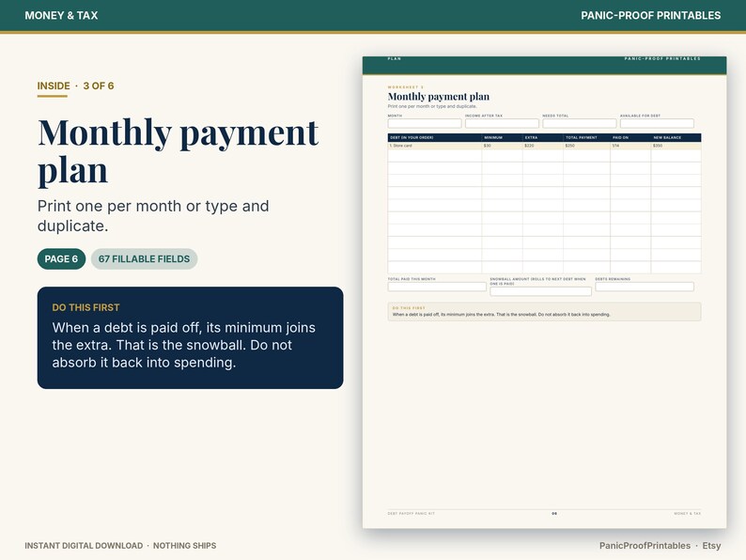
Task: Click the $350 new balance cell
Action: pyautogui.click(x=676, y=146)
